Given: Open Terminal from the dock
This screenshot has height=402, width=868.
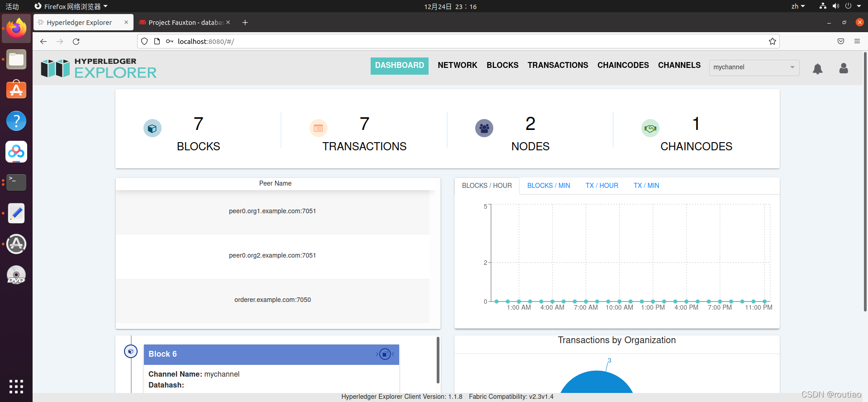Looking at the screenshot, I should coord(16,182).
